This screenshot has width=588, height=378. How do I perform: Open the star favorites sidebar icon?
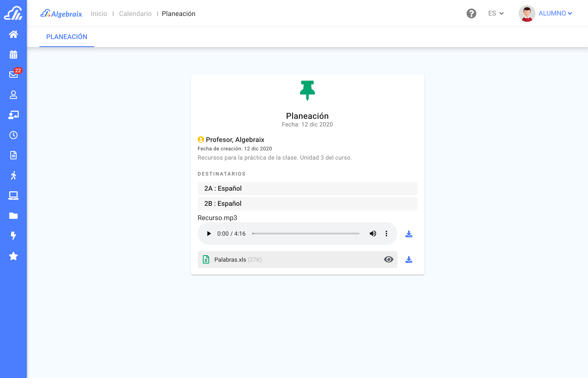click(x=13, y=256)
